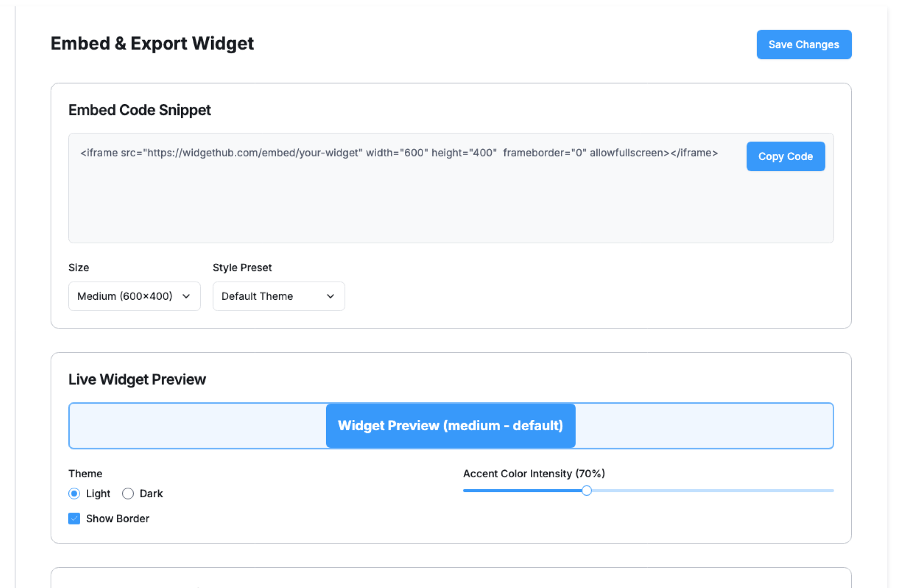
Task: Click the chevron arrow in Size dropdown
Action: pyautogui.click(x=186, y=296)
